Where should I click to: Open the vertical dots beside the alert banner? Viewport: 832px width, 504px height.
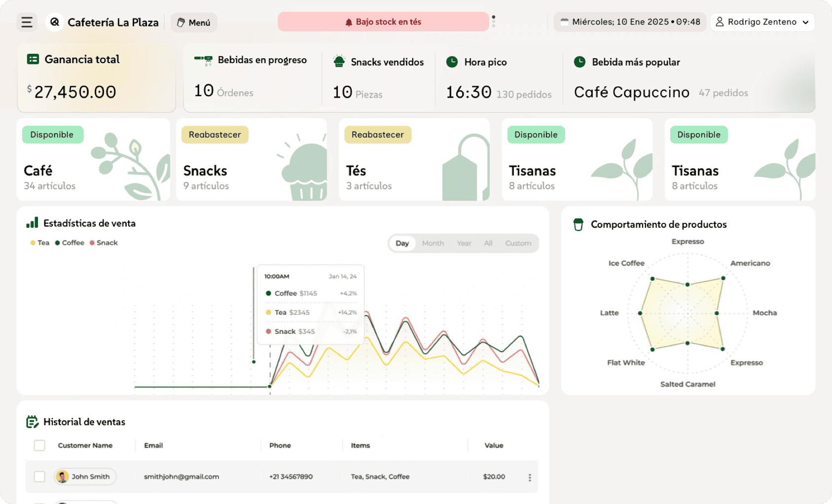[x=494, y=21]
